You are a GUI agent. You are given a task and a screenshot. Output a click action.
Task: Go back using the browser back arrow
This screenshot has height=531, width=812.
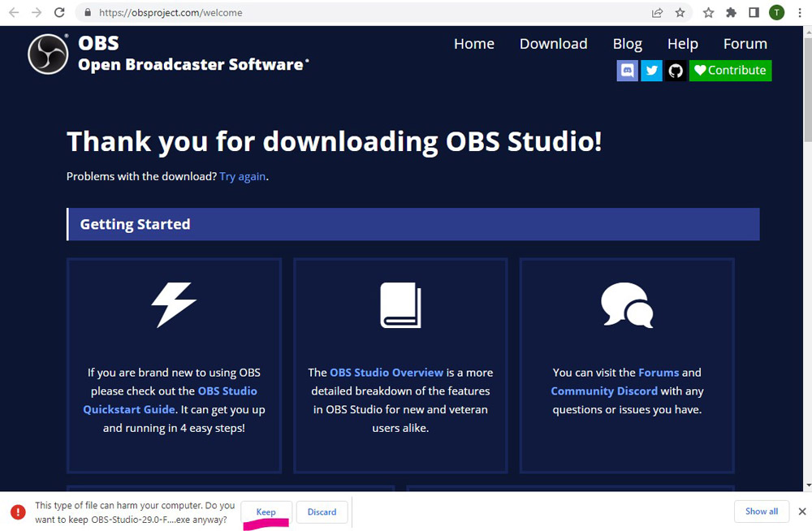pyautogui.click(x=14, y=12)
